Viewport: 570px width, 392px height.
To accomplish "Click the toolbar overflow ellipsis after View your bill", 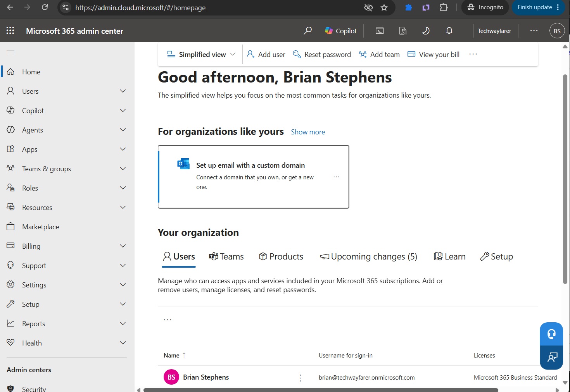I will pyautogui.click(x=473, y=54).
